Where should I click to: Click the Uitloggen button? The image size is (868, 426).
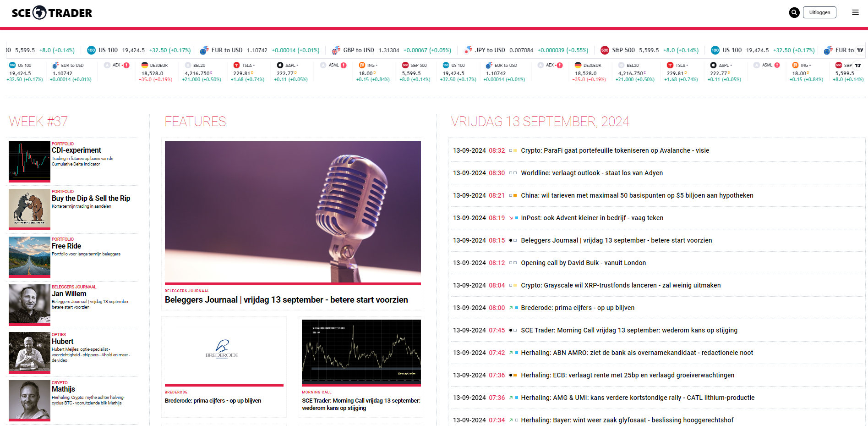pos(819,12)
